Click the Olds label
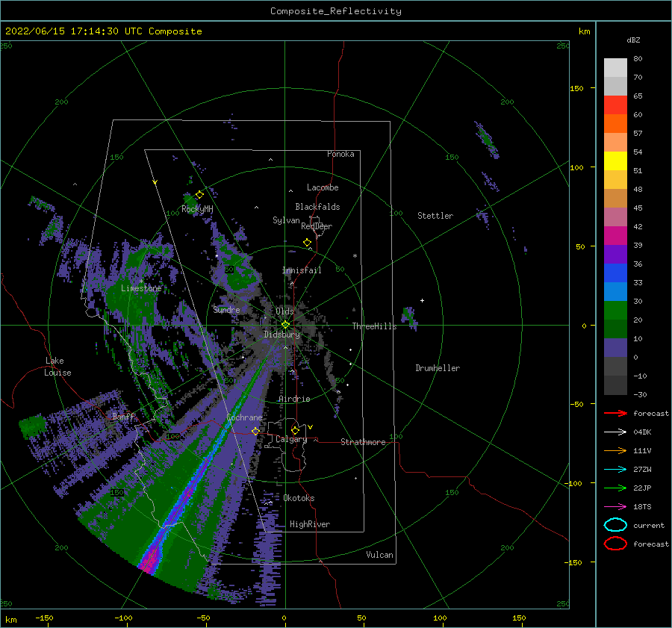 coord(284,311)
